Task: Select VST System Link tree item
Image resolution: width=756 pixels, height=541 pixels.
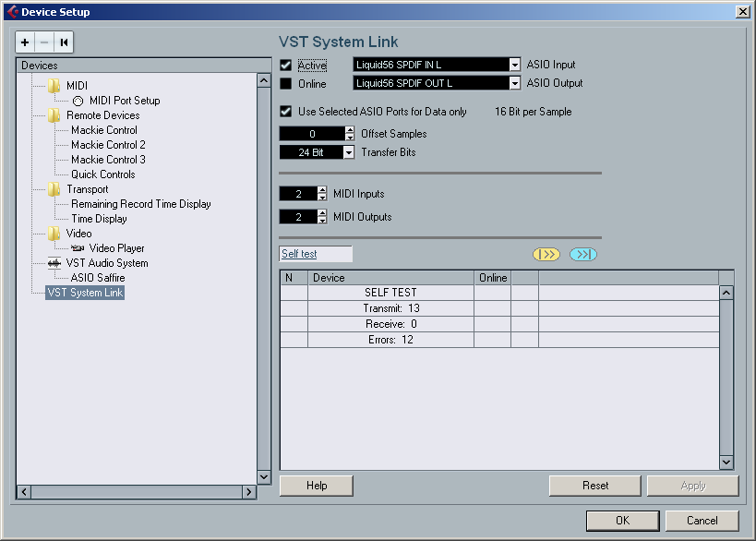Action: [x=85, y=293]
